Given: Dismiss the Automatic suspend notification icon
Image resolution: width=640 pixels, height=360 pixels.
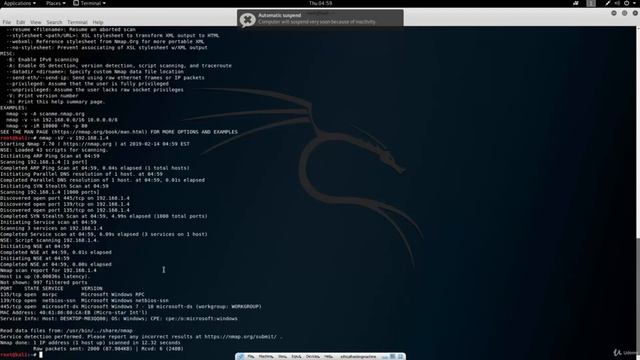Looking at the screenshot, I should (247, 19).
